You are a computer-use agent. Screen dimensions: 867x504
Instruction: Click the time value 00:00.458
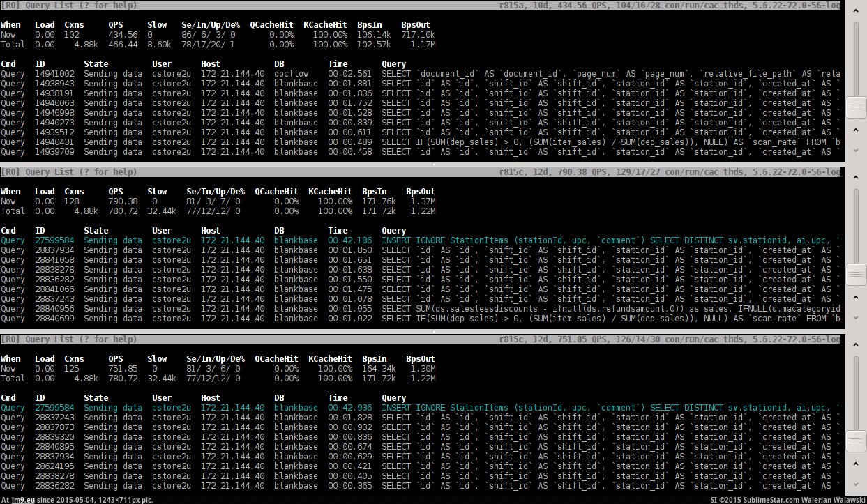click(x=350, y=152)
